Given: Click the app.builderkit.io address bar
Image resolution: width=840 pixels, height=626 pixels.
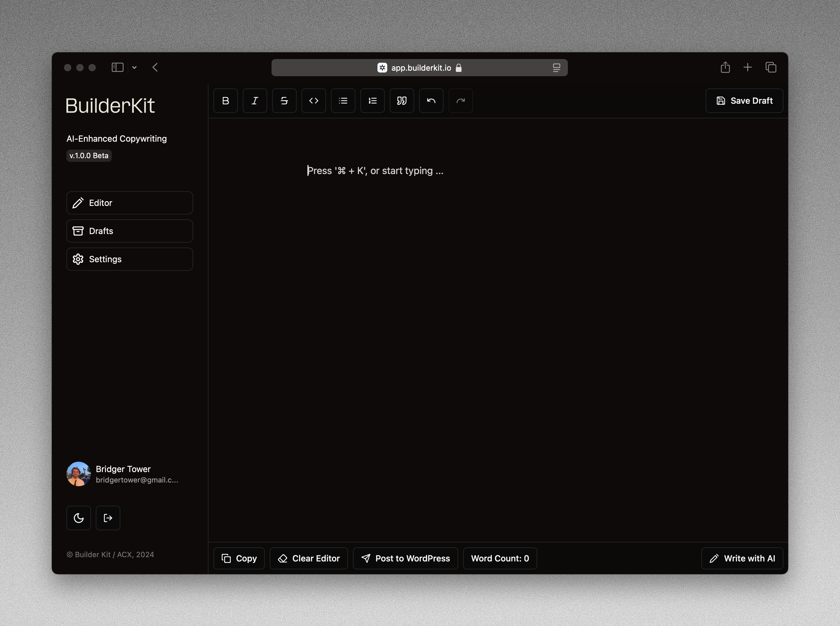Looking at the screenshot, I should (419, 68).
